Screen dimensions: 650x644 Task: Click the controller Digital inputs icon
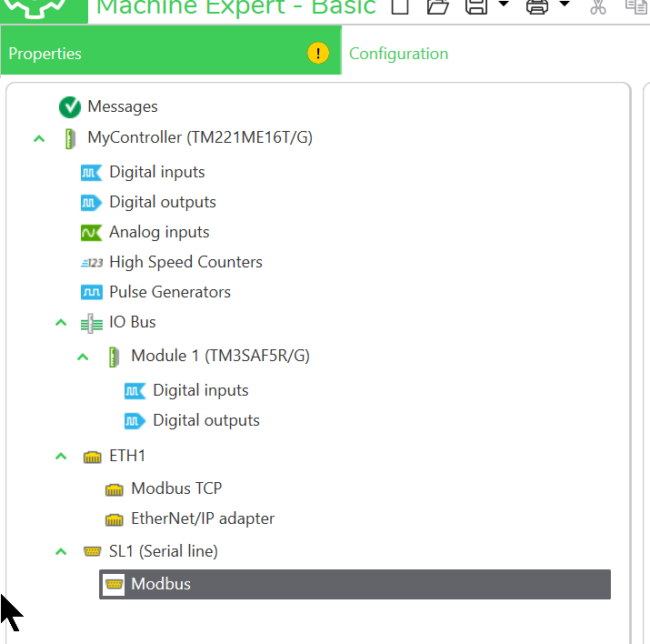pos(91,173)
